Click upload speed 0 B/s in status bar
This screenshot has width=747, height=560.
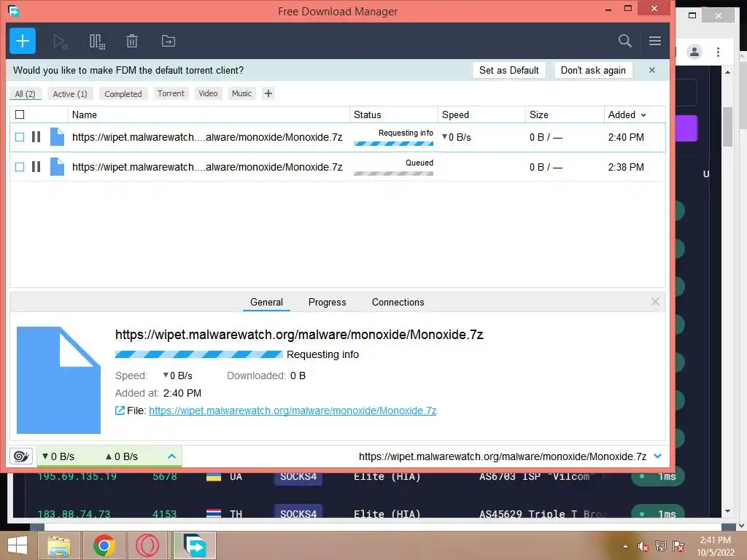pos(122,456)
